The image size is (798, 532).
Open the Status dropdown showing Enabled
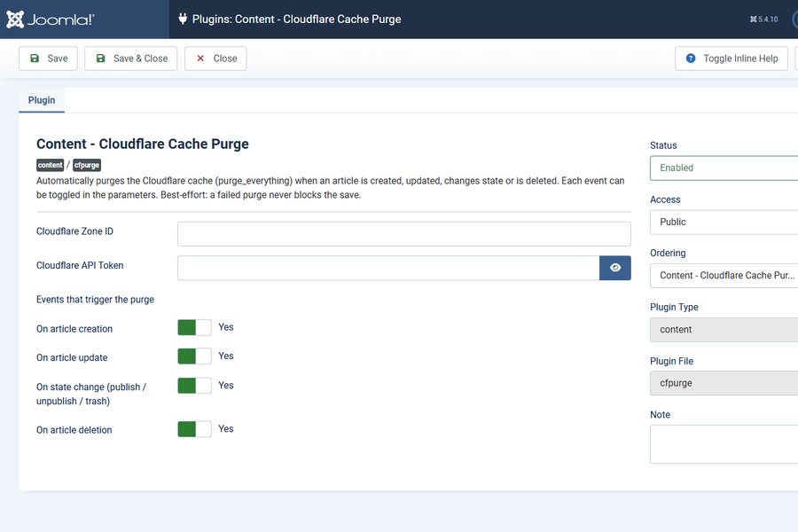724,168
